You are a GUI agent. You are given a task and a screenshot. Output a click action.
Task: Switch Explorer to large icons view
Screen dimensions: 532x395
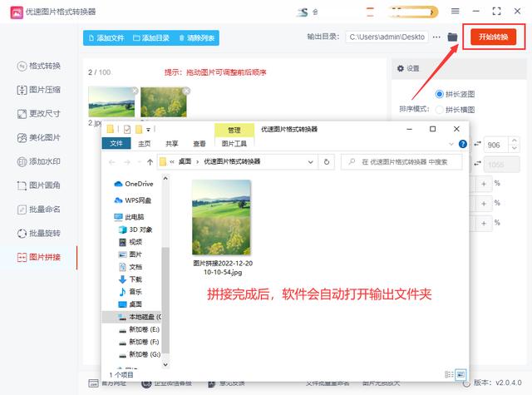tap(461, 374)
